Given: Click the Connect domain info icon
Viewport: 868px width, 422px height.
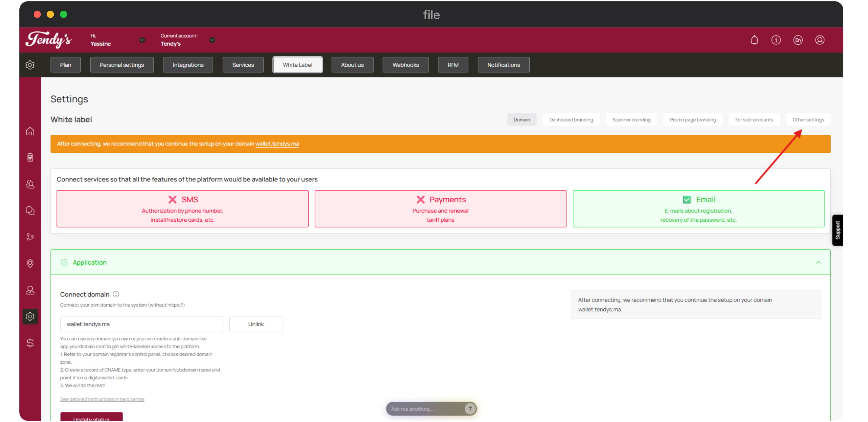Looking at the screenshot, I should 116,294.
